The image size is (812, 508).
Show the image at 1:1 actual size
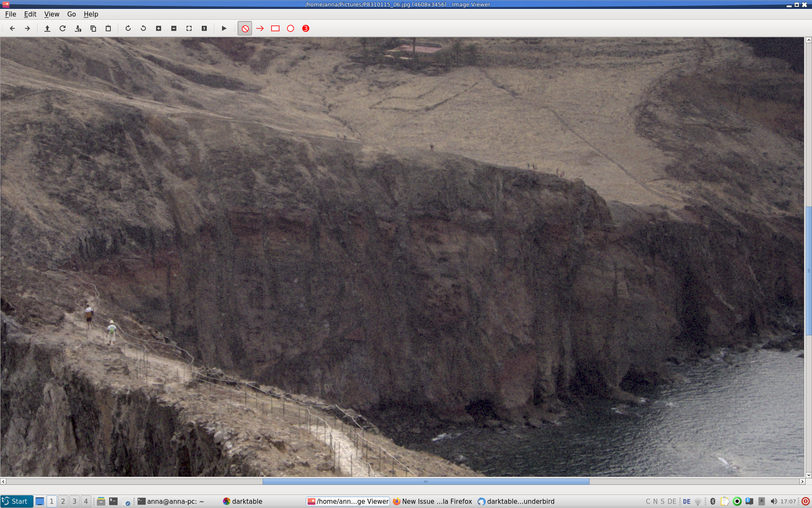pyautogui.click(x=204, y=28)
